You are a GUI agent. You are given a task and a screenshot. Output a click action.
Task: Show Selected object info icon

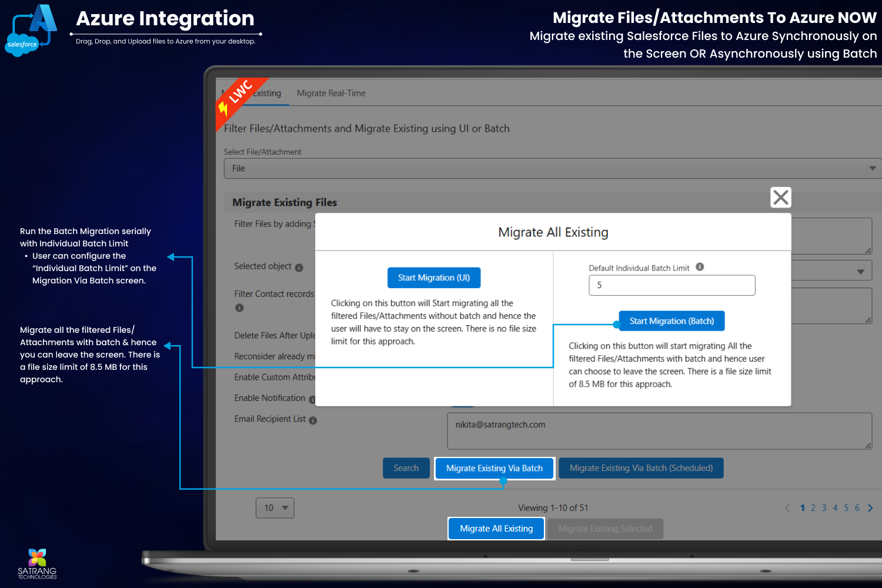[299, 268]
